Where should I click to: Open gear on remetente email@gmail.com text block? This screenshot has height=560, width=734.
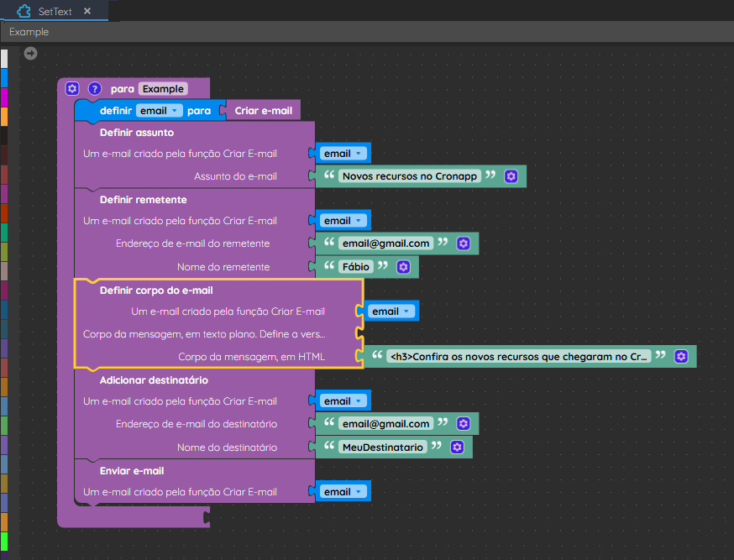pos(463,243)
